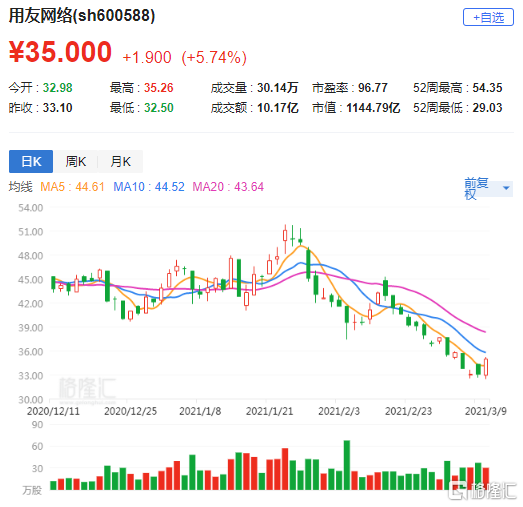The height and width of the screenshot is (507, 523).
Task: Click the MA10 : 44.52 indicator label
Action: 149,186
